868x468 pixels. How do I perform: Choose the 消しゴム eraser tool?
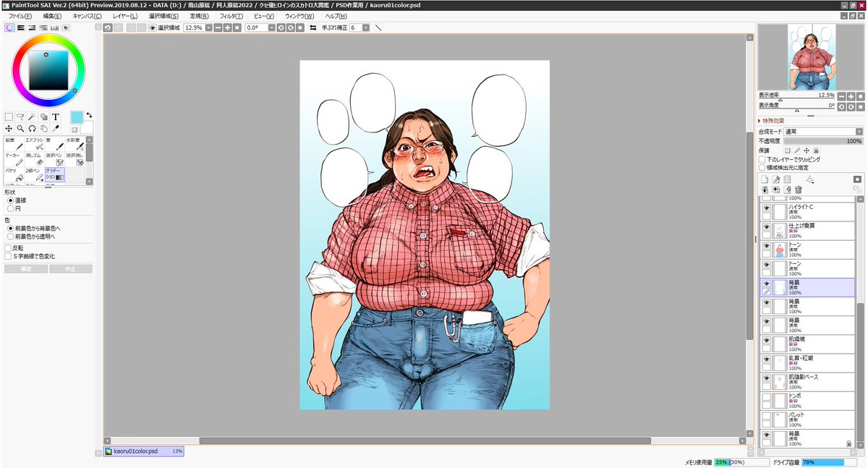tap(35, 158)
